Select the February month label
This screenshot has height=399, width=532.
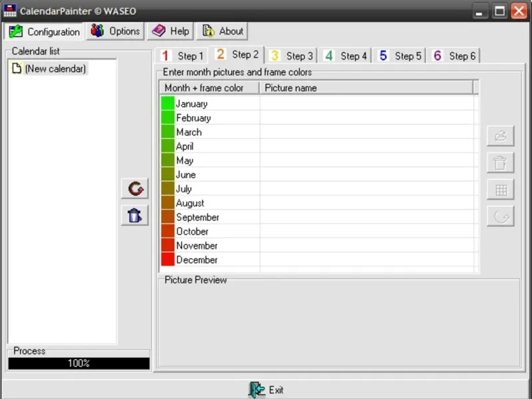point(194,118)
